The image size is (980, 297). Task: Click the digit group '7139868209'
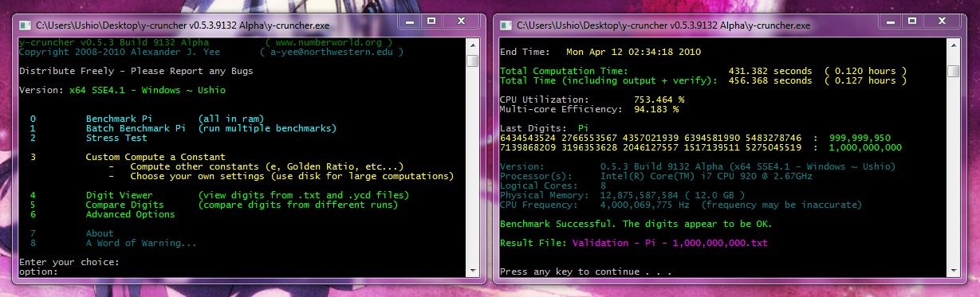(x=527, y=147)
